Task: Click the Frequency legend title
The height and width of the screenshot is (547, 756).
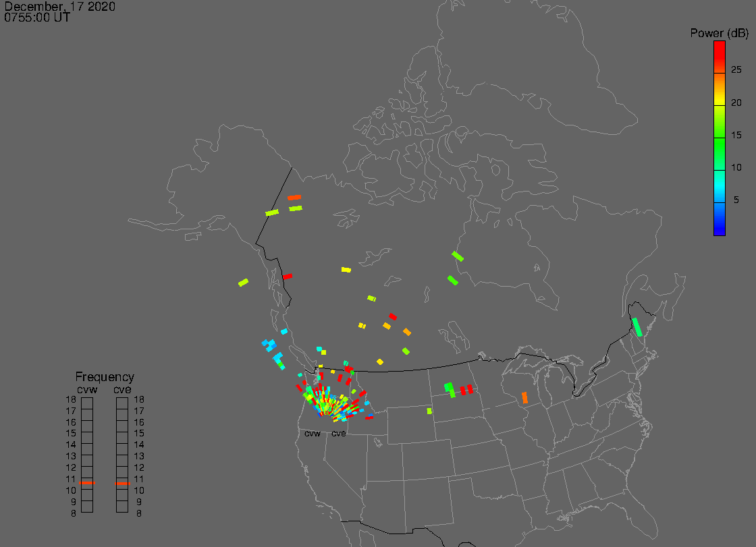Action: pos(105,377)
